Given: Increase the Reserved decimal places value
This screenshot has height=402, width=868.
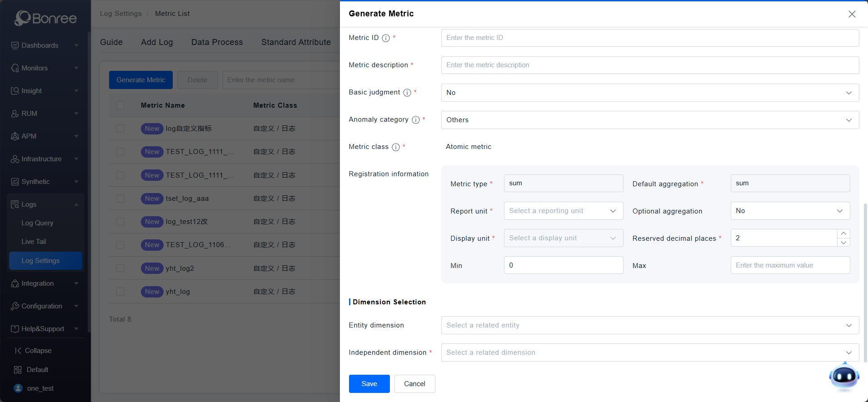Looking at the screenshot, I should tap(843, 233).
